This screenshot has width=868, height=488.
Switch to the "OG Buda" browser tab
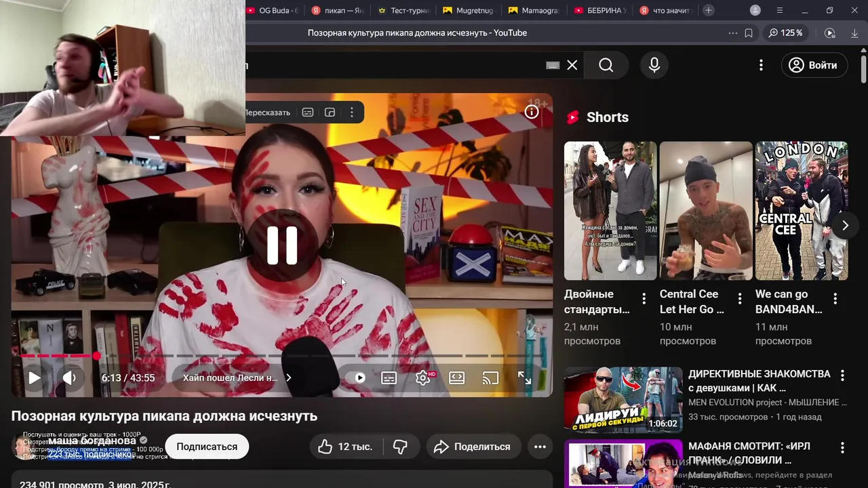[x=273, y=10]
